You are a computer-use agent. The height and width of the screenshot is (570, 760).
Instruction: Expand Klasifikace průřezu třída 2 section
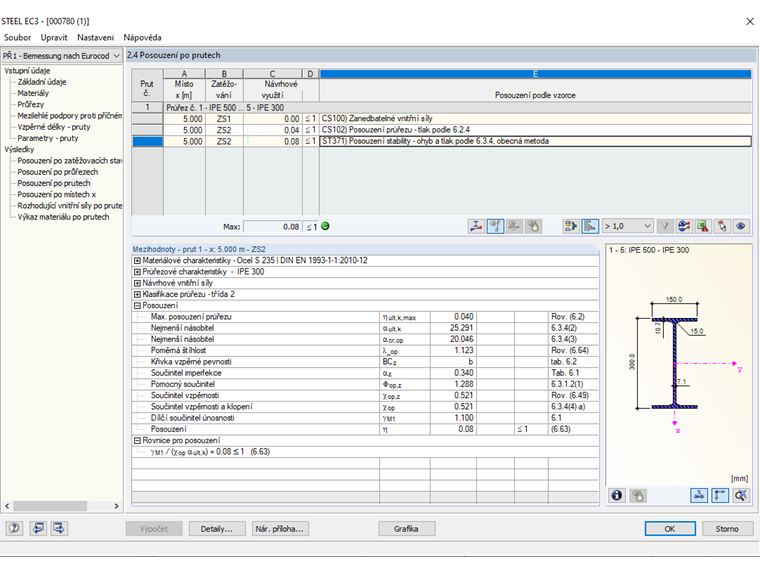(137, 294)
